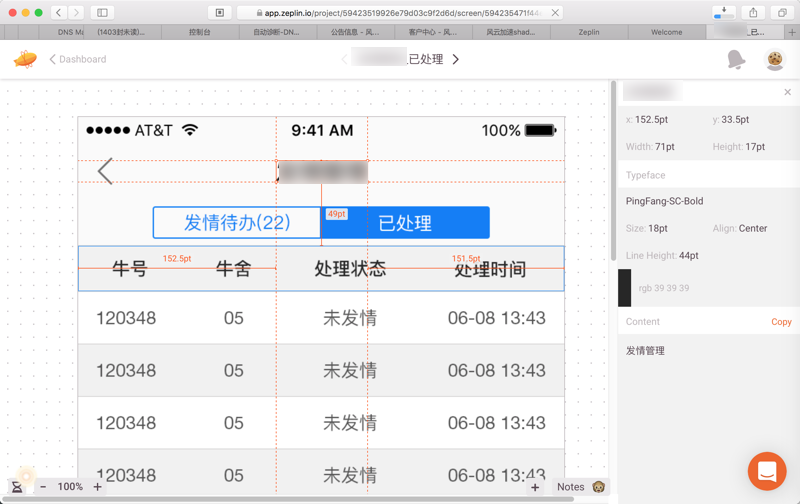
Task: Click the canvas horizontal scrollbar
Action: pos(288,499)
